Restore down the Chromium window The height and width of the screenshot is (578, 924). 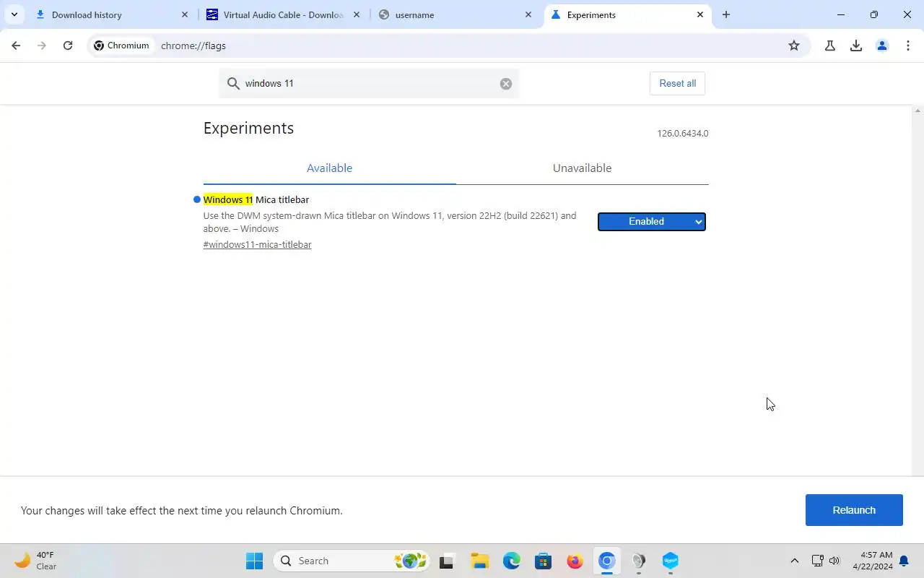874,14
